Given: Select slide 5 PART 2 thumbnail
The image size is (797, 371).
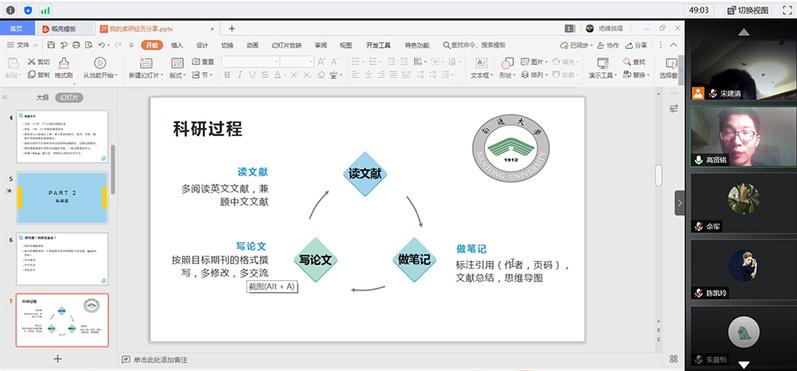Looking at the screenshot, I should [63, 198].
